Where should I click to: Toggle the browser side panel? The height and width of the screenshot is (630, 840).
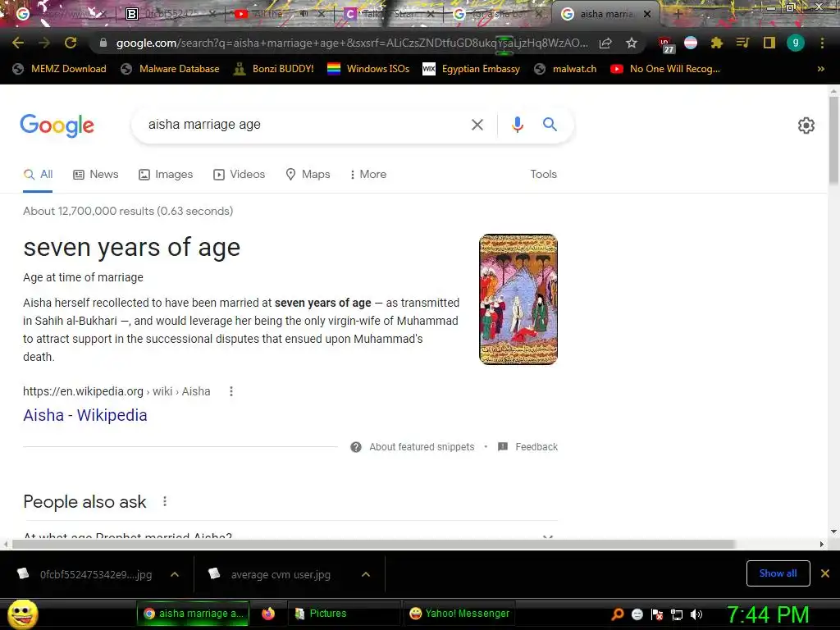click(769, 43)
